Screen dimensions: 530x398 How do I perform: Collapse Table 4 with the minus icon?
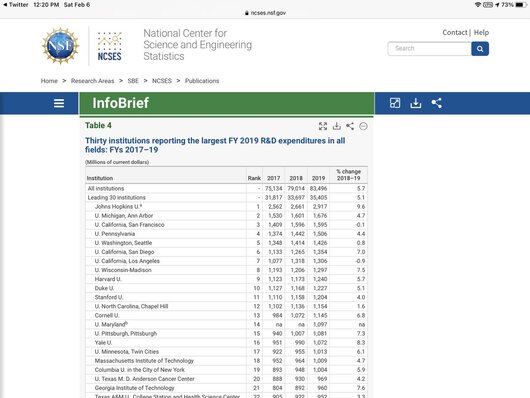(x=363, y=126)
